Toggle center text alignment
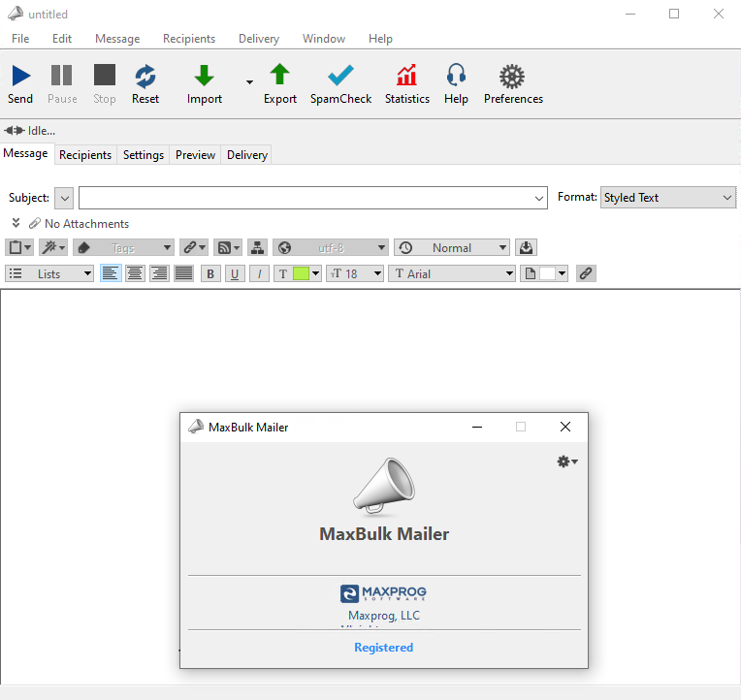The height and width of the screenshot is (700, 741). pyautogui.click(x=135, y=273)
